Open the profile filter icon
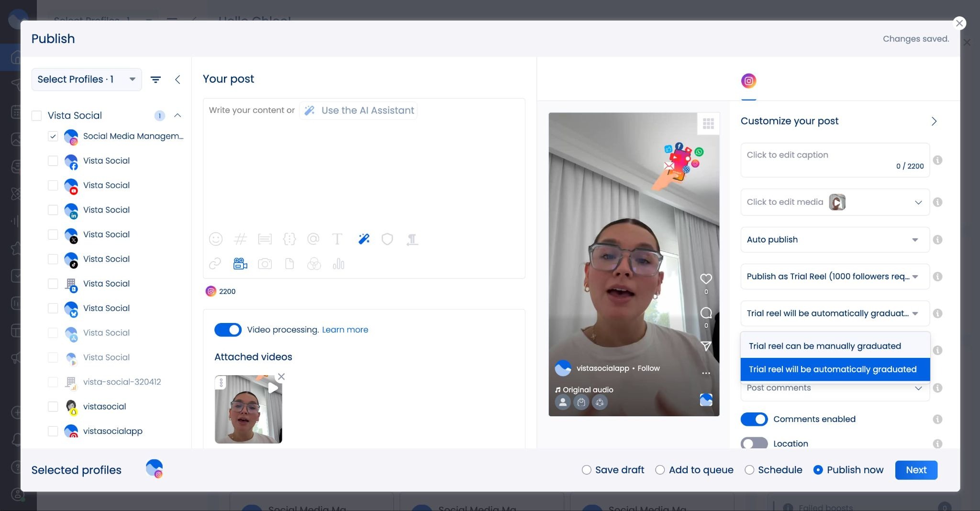Viewport: 980px width, 511px height. click(x=156, y=79)
